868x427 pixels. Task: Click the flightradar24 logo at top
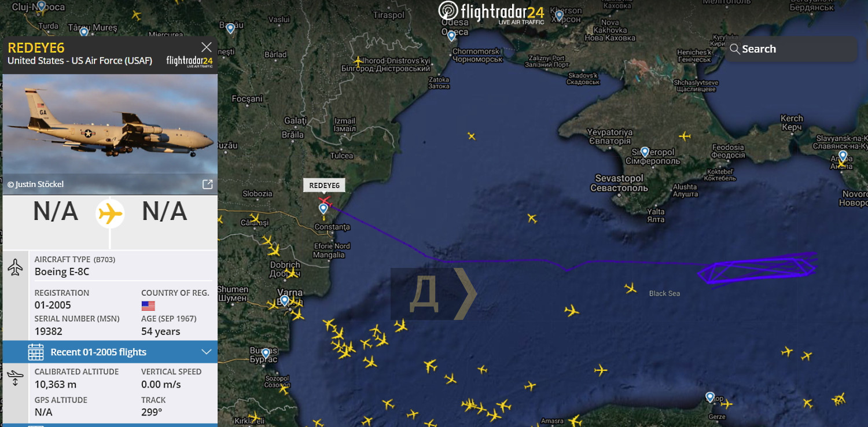[x=491, y=13]
